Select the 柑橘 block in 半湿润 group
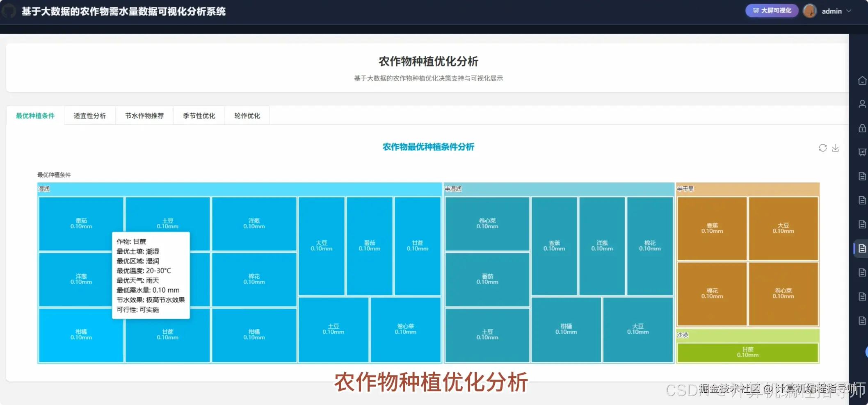 point(566,329)
